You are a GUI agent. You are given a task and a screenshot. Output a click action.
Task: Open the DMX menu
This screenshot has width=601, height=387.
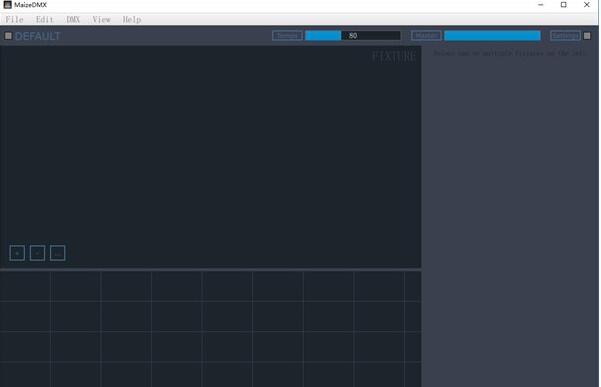click(73, 20)
